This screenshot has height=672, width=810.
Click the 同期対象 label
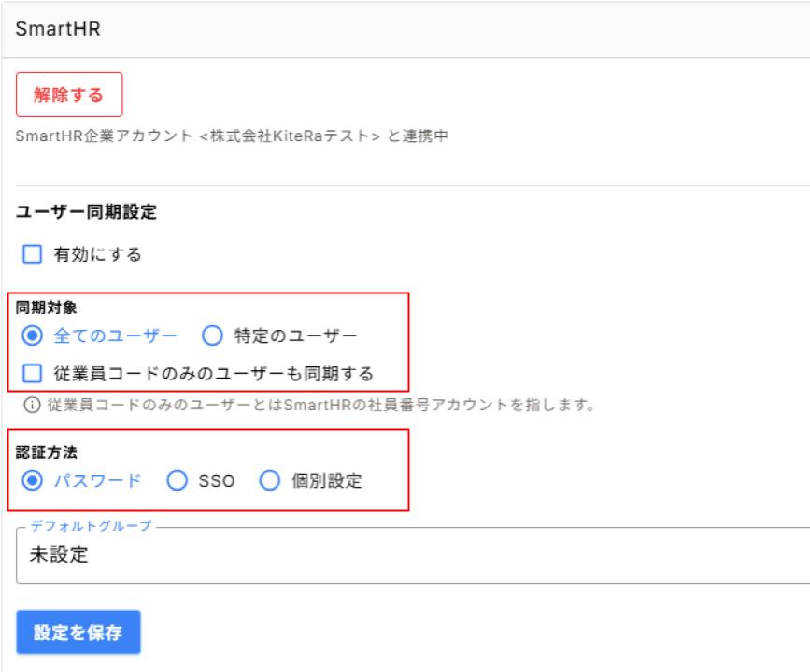(x=46, y=307)
